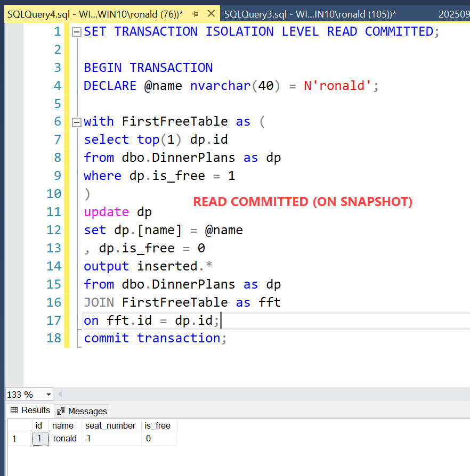This screenshot has height=476, width=470.
Task: Collapse the 'with FirstFreeTable' block at line 6
Action: tap(76, 122)
